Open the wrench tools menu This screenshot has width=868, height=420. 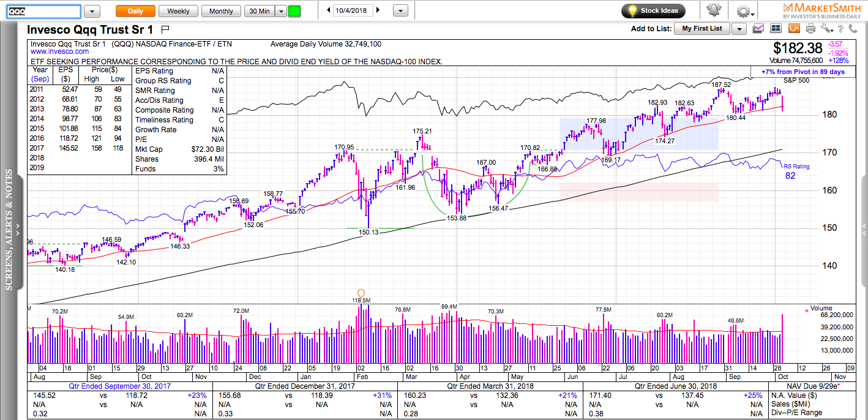(827, 28)
